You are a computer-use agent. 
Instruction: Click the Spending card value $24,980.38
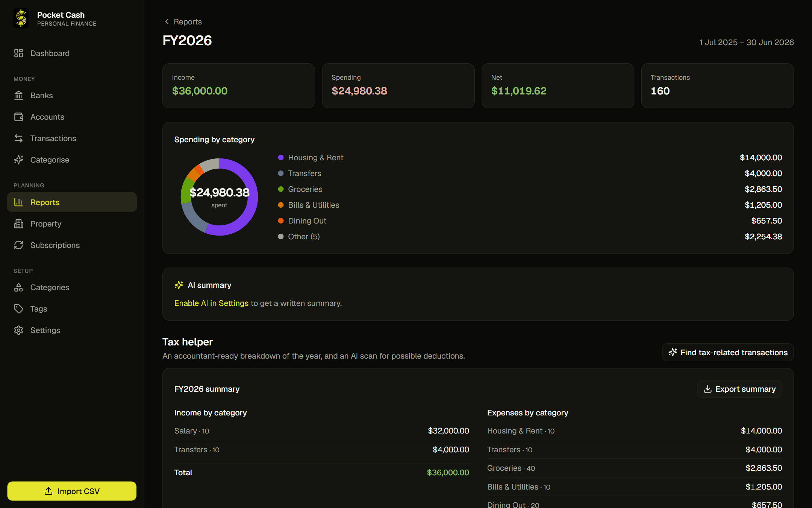point(359,91)
